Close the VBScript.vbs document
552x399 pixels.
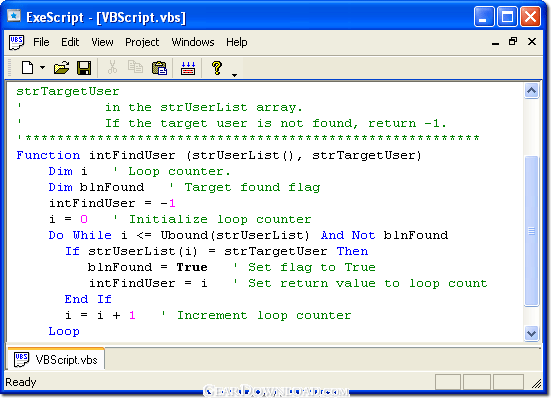pyautogui.click(x=532, y=42)
